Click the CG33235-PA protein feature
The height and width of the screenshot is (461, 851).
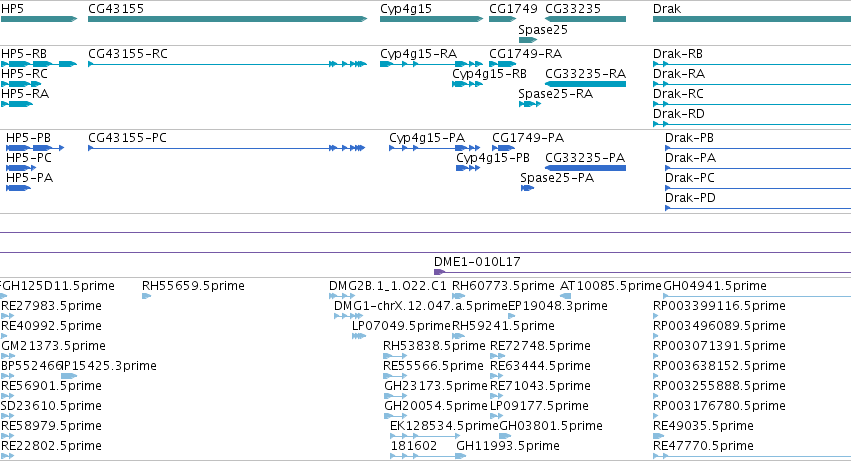(585, 168)
